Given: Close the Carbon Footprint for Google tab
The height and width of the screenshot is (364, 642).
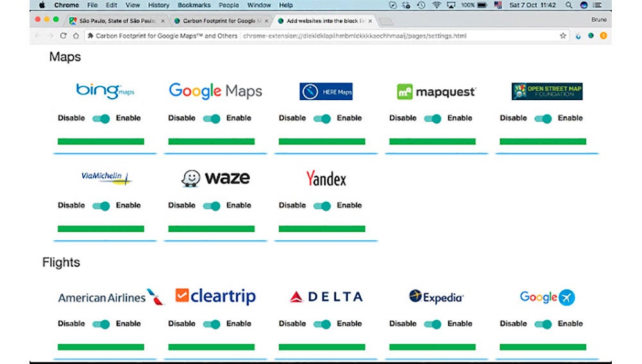Looking at the screenshot, I should pos(266,21).
